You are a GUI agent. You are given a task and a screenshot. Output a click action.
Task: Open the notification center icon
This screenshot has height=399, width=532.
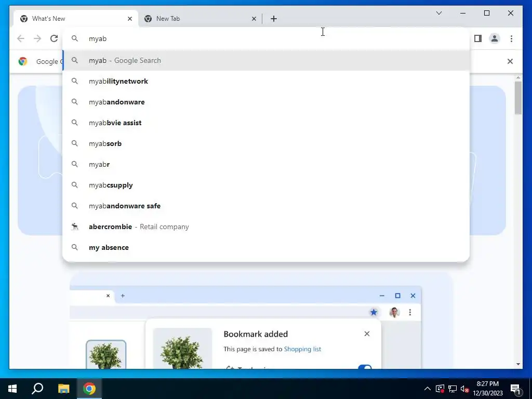(515, 389)
